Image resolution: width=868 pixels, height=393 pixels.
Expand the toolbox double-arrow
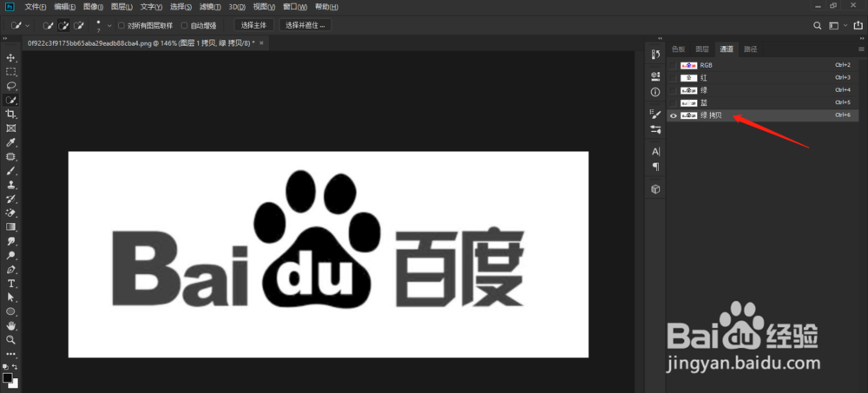click(4, 38)
